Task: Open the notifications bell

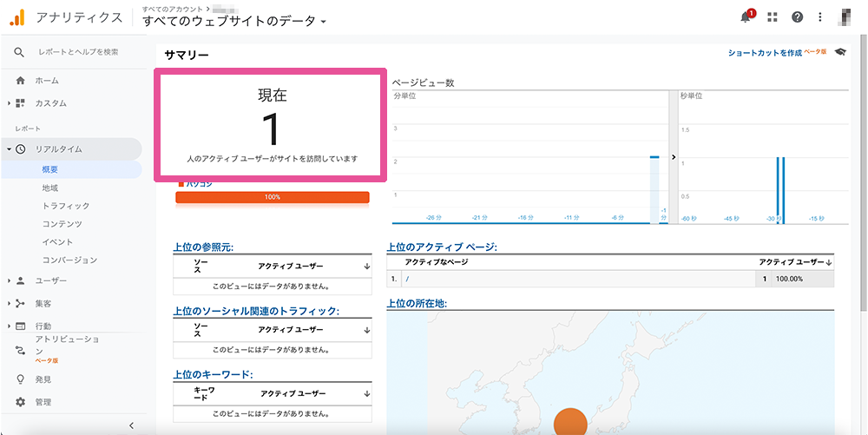Action: click(x=746, y=17)
